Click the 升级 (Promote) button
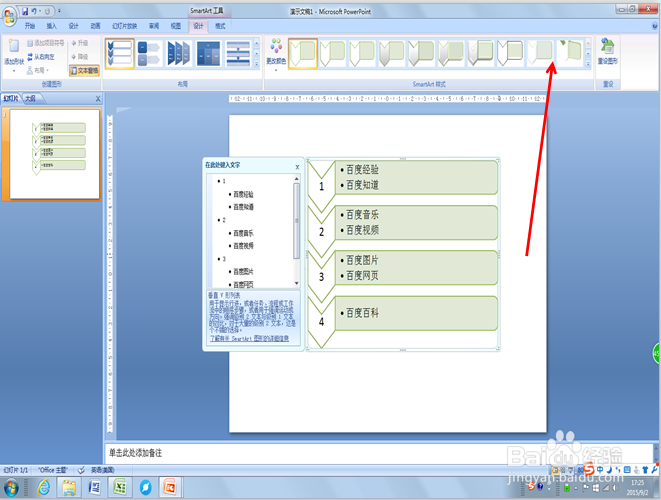 point(80,43)
